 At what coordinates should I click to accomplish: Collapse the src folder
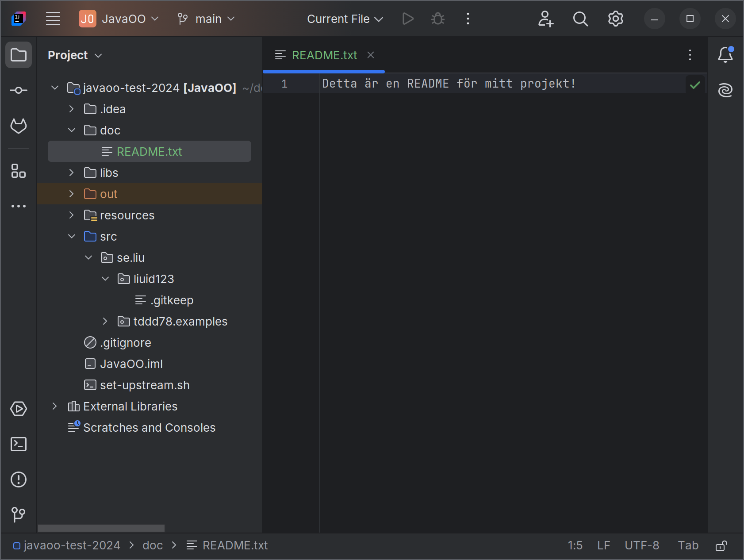72,236
